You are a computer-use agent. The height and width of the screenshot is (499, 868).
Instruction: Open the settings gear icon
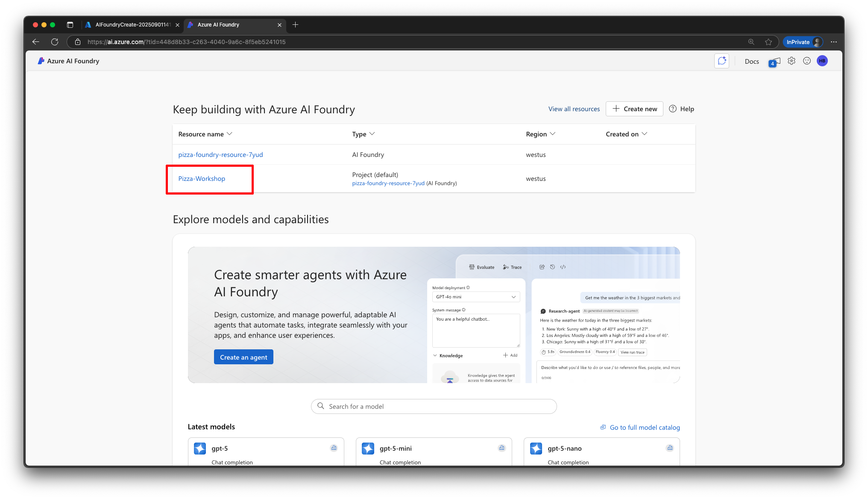tap(792, 61)
